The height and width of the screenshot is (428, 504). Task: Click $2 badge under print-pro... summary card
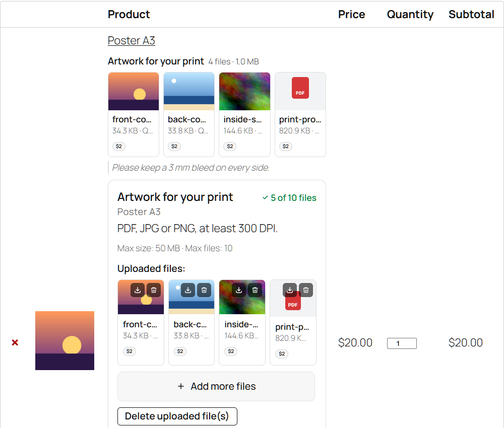(x=286, y=147)
